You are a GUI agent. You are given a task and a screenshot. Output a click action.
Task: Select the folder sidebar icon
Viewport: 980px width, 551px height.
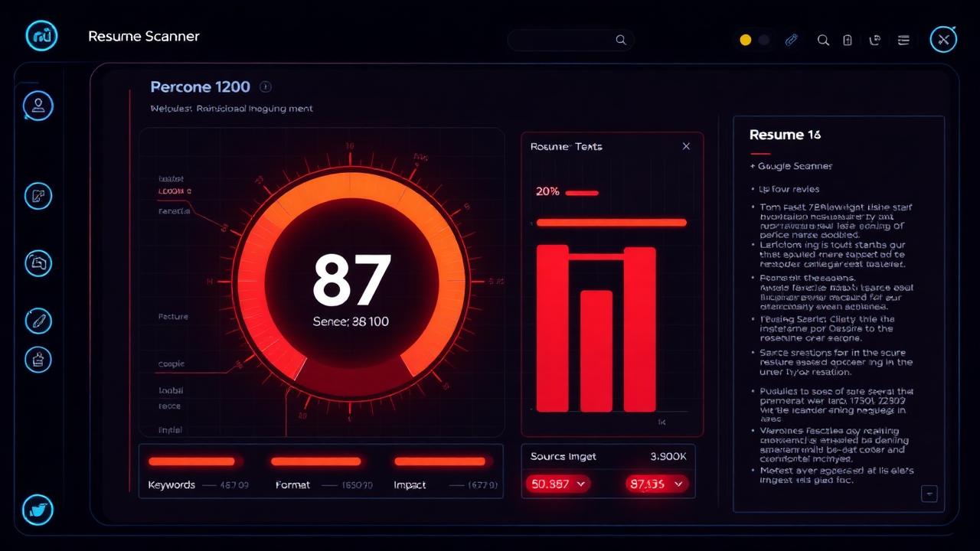click(38, 262)
